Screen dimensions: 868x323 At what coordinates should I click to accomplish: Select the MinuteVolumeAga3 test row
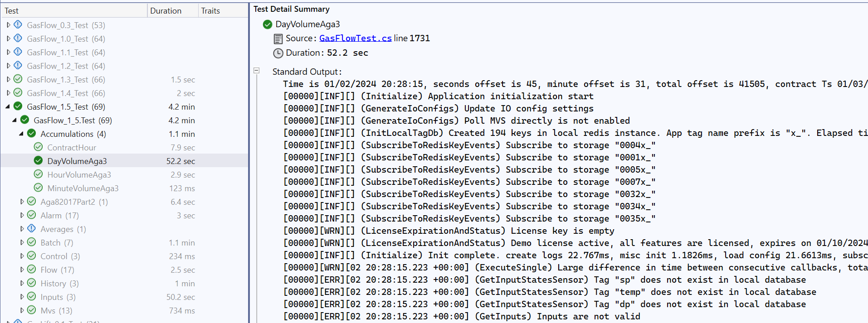[x=83, y=188]
